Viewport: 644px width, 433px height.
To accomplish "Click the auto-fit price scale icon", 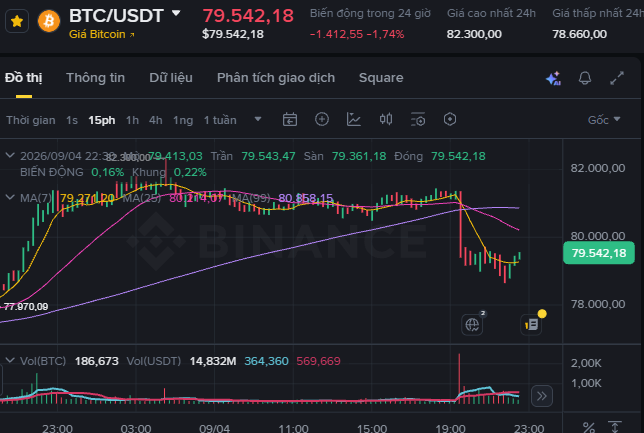I will click(615, 427).
